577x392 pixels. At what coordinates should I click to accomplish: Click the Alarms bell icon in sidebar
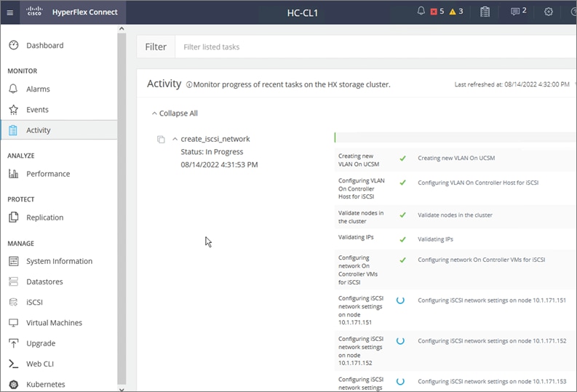13,89
